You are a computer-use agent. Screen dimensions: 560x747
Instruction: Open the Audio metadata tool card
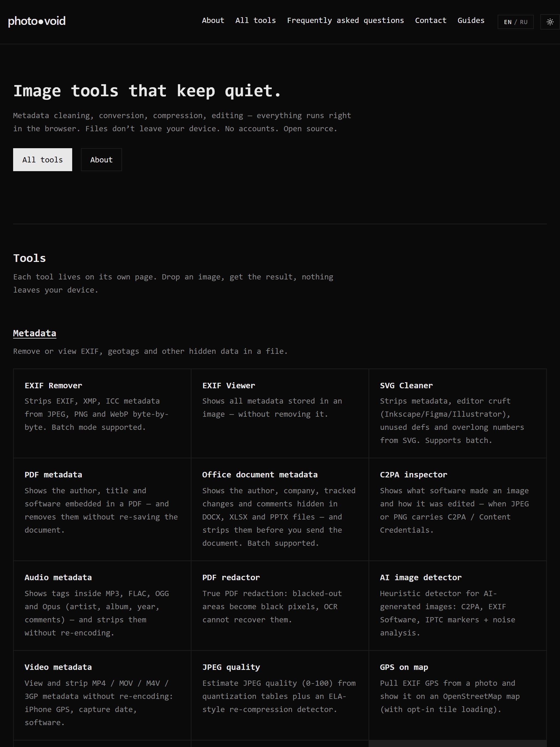tap(102, 606)
